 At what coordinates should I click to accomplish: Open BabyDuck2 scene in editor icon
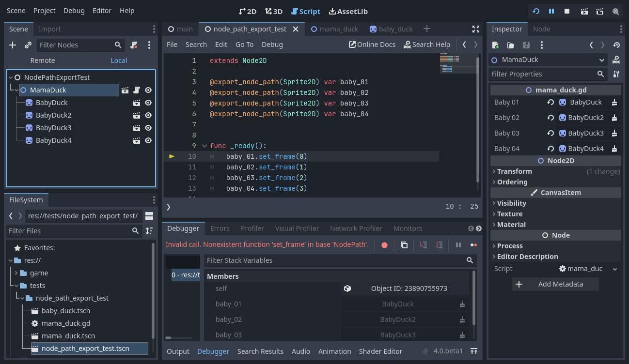pyautogui.click(x=137, y=115)
